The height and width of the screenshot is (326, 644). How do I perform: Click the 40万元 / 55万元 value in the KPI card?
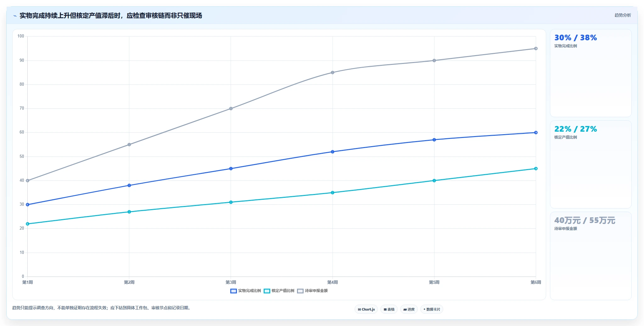pyautogui.click(x=585, y=220)
